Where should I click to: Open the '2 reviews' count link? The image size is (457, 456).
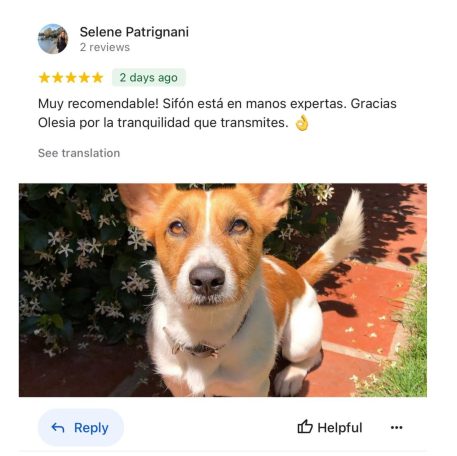click(x=105, y=47)
